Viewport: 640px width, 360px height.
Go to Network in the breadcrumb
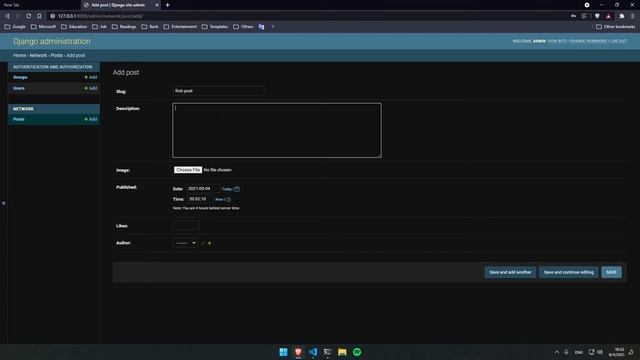38,55
